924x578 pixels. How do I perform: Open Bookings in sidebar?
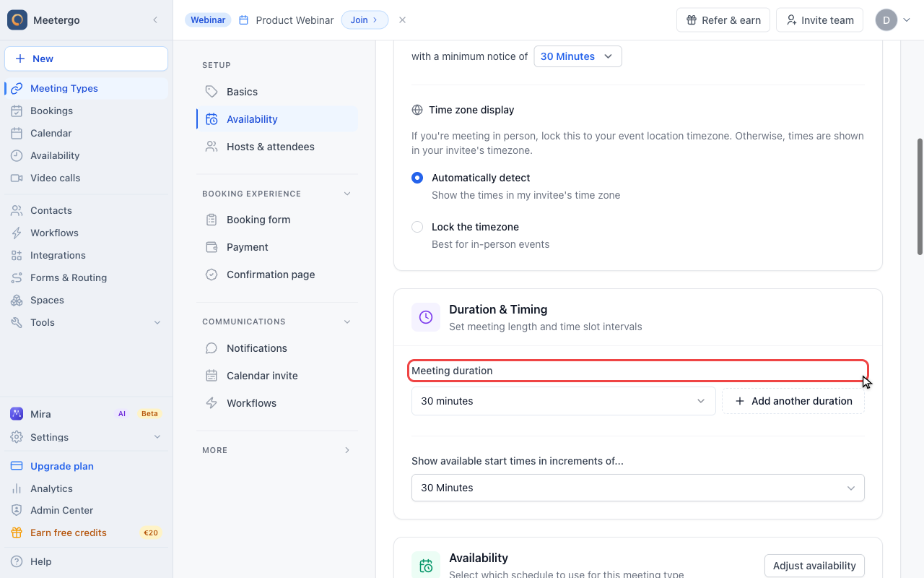86,111
